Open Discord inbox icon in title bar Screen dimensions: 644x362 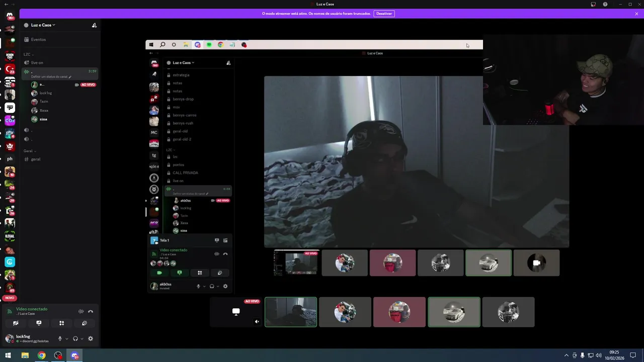point(593,4)
